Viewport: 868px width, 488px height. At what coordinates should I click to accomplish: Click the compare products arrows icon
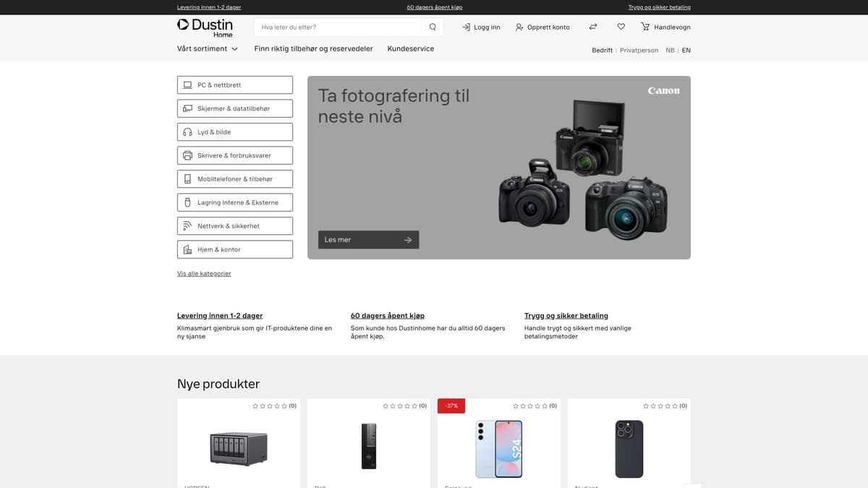click(x=593, y=27)
